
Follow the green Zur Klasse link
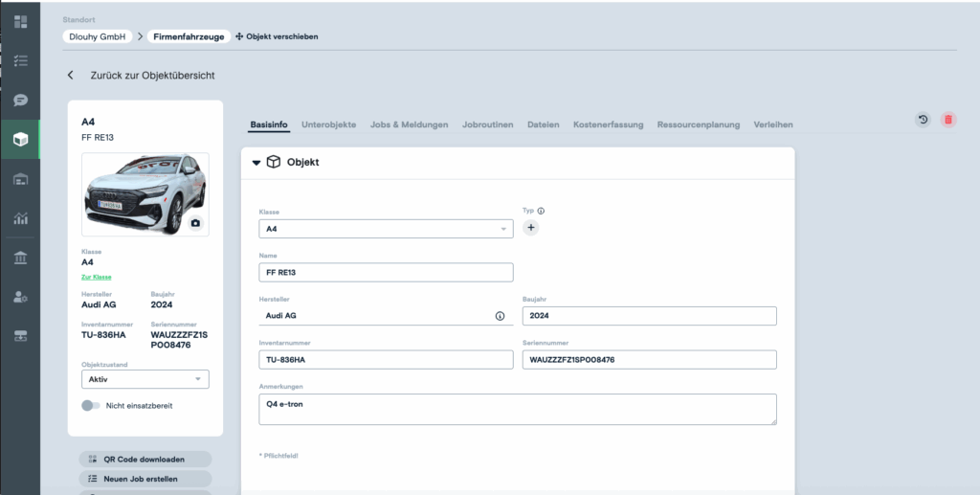pos(96,277)
